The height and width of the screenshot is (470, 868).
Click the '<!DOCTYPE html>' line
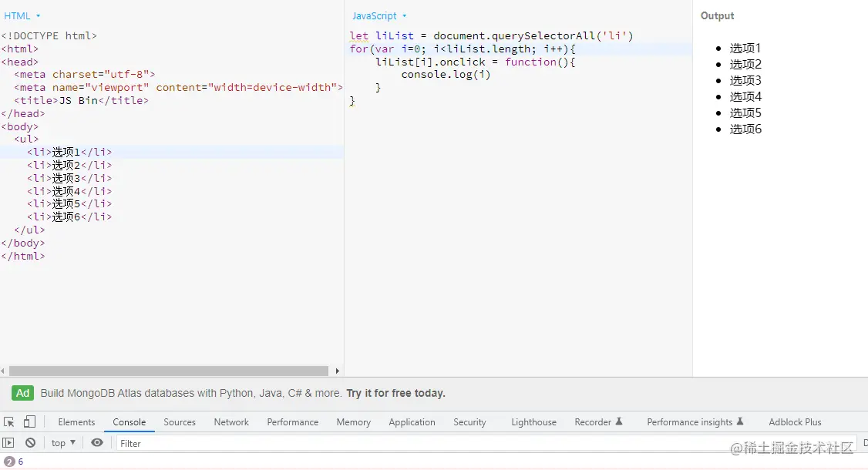pyautogui.click(x=49, y=36)
